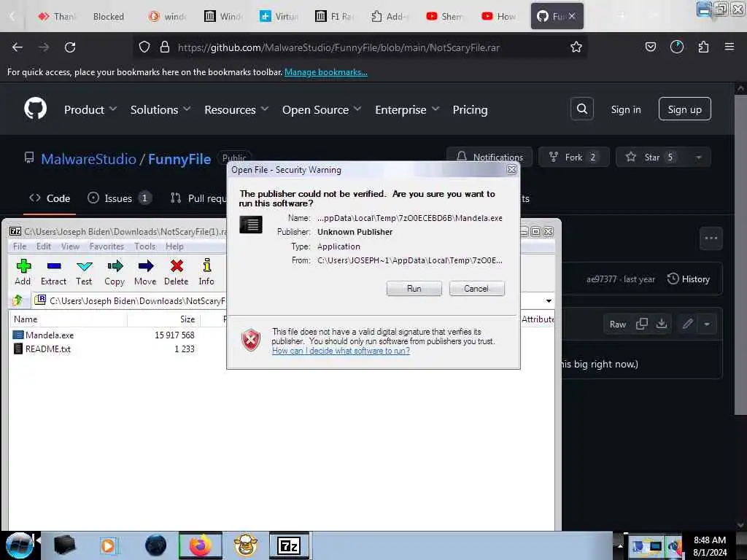Open the Windows Start button
Viewport: 747px width, 560px height.
[19, 545]
